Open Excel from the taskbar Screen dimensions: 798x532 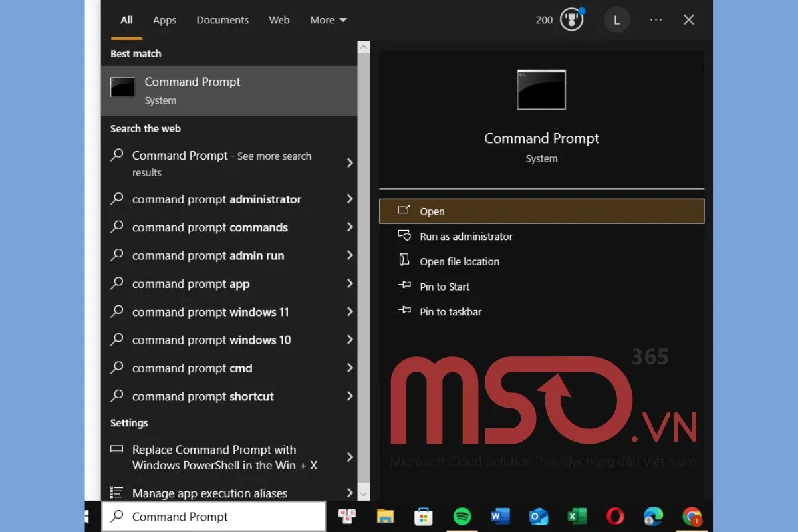[x=577, y=517]
